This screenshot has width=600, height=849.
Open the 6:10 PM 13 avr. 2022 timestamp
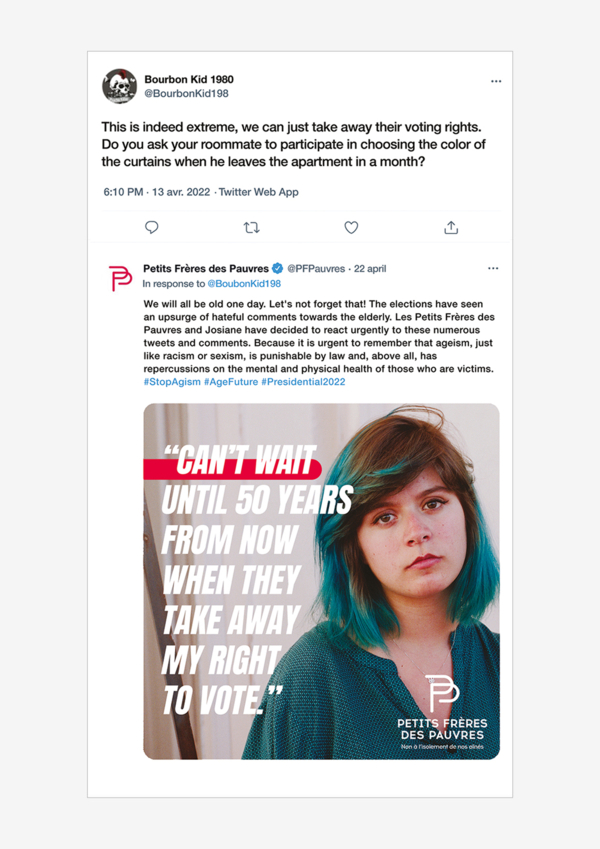click(x=156, y=192)
